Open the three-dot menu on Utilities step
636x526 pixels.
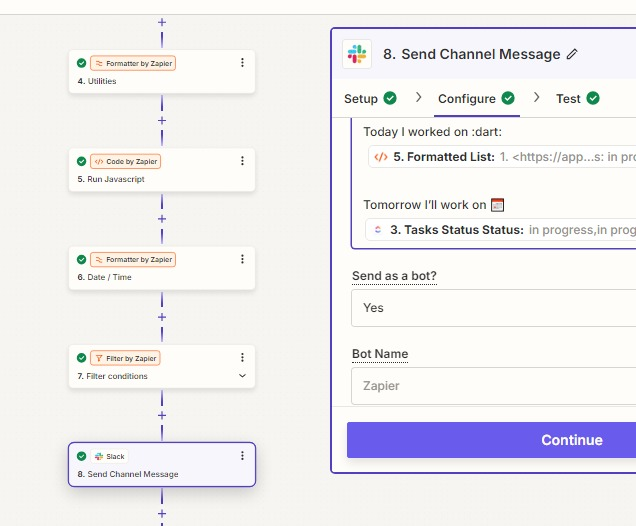tap(242, 63)
